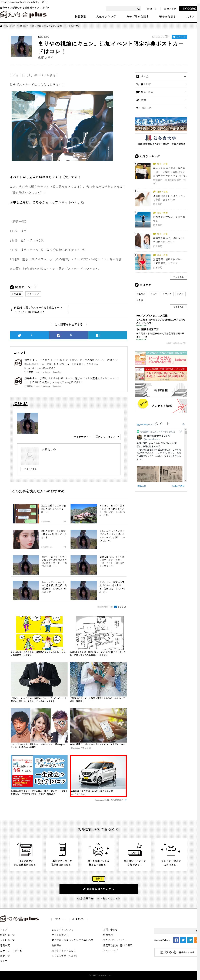Viewport: 200px width, 980px height.
Task: Click 幻冬舎大学 banner in sidebar
Action: 161,140
